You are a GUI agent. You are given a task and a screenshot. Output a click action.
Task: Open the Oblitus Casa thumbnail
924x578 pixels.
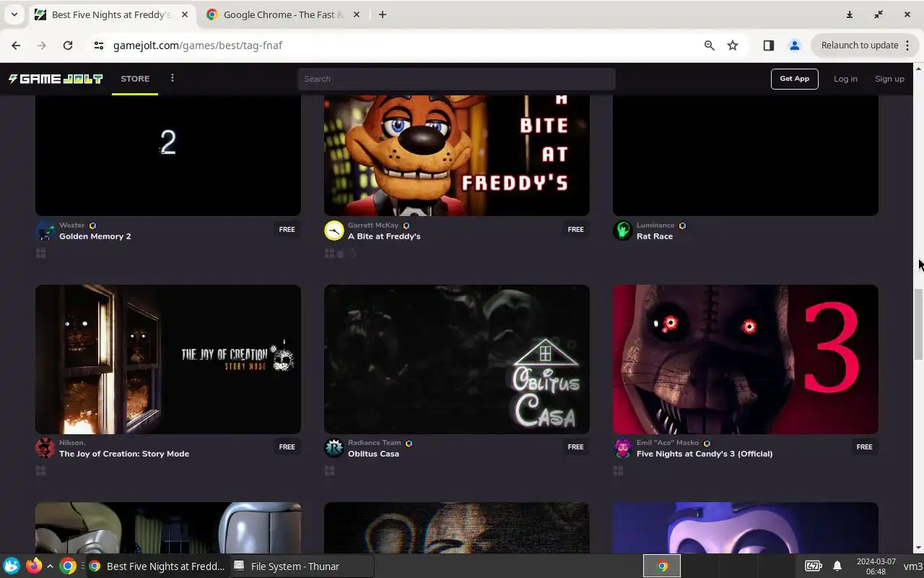(457, 359)
